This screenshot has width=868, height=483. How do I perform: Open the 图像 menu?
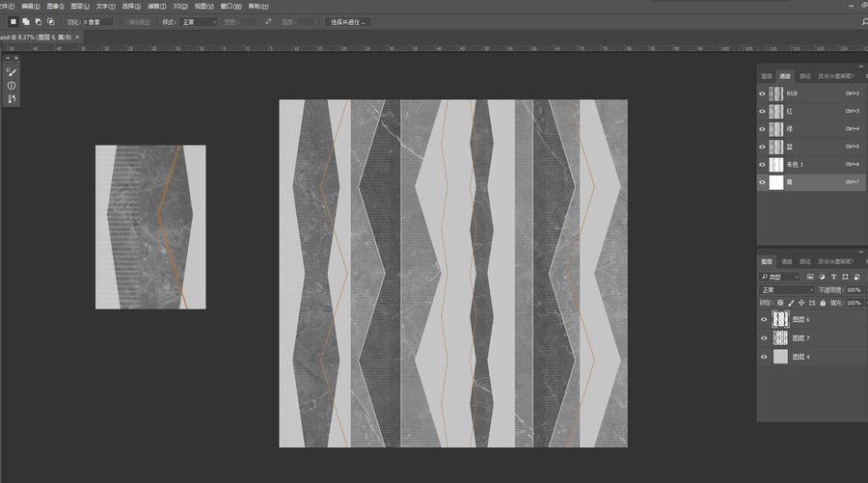click(x=55, y=6)
